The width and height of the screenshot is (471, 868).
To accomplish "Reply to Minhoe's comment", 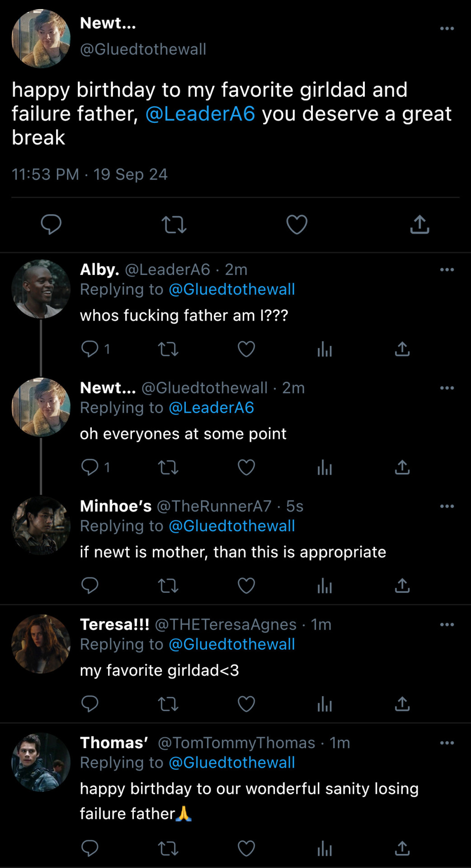I will click(x=89, y=586).
